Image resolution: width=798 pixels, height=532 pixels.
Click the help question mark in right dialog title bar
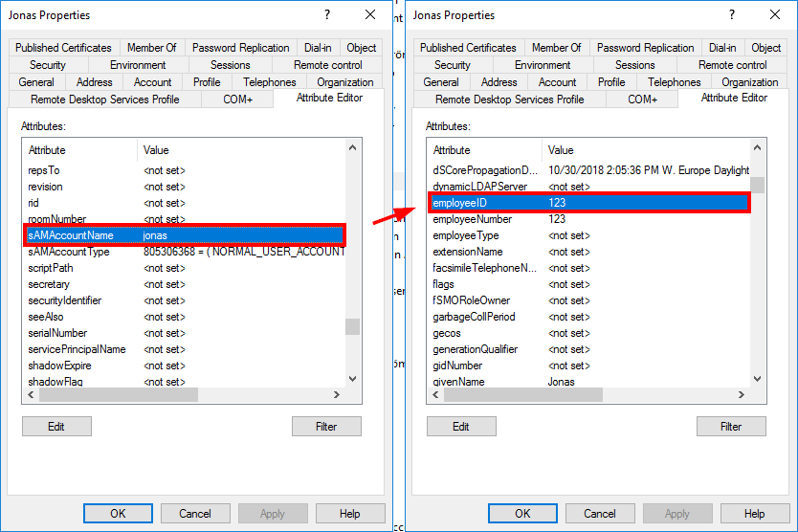[x=732, y=15]
